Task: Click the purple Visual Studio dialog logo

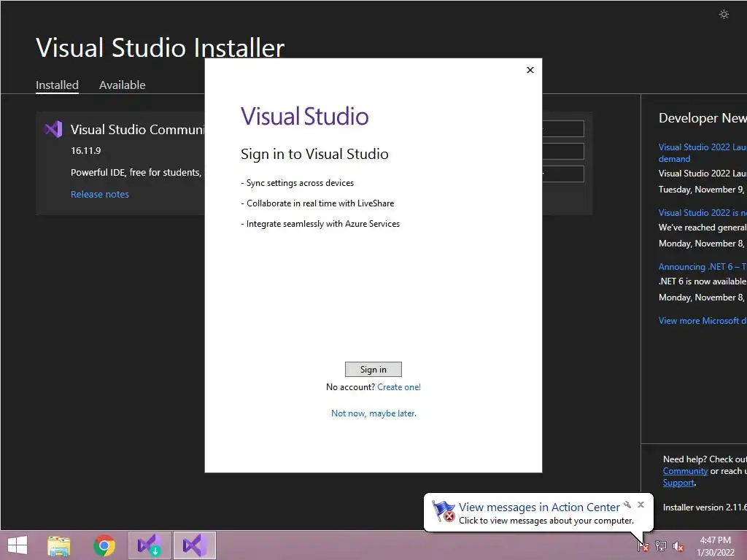Action: click(304, 116)
